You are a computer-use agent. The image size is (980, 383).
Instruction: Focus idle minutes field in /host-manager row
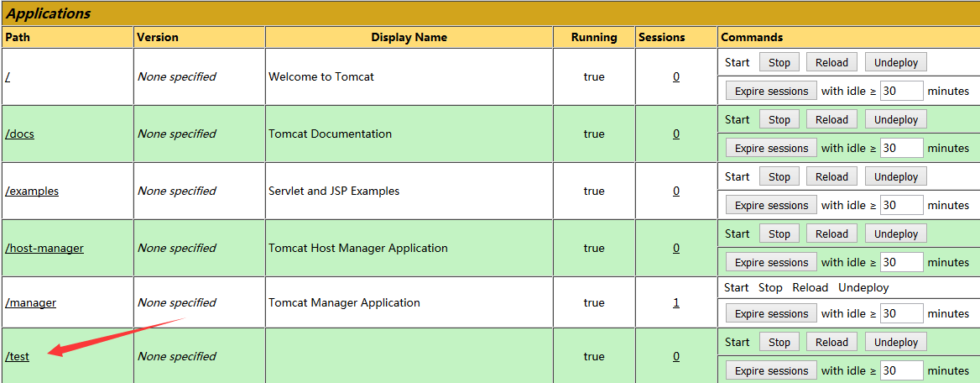tap(902, 262)
